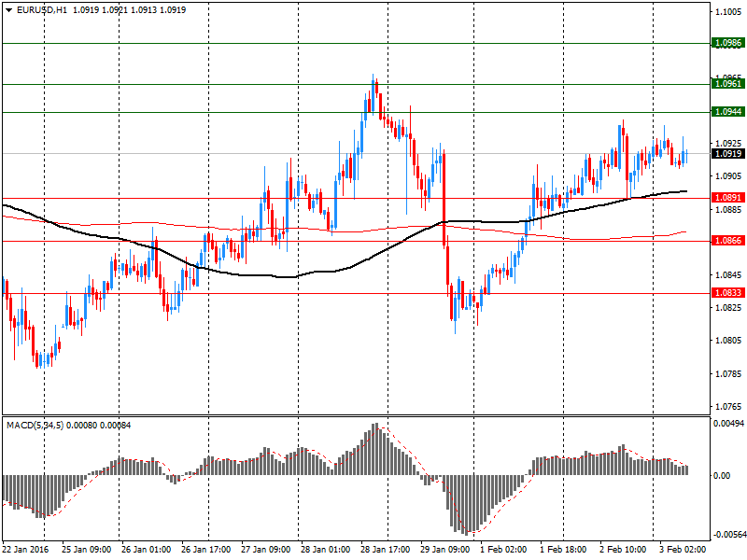The image size is (747, 560).
Task: Click the 3 Feb 02:00 time axis label
Action: point(683,550)
